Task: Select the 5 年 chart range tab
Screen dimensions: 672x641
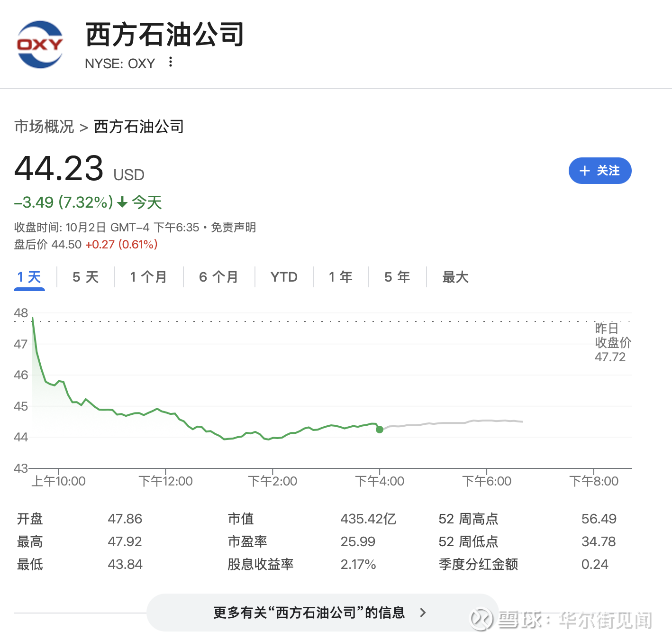Action: 397,277
